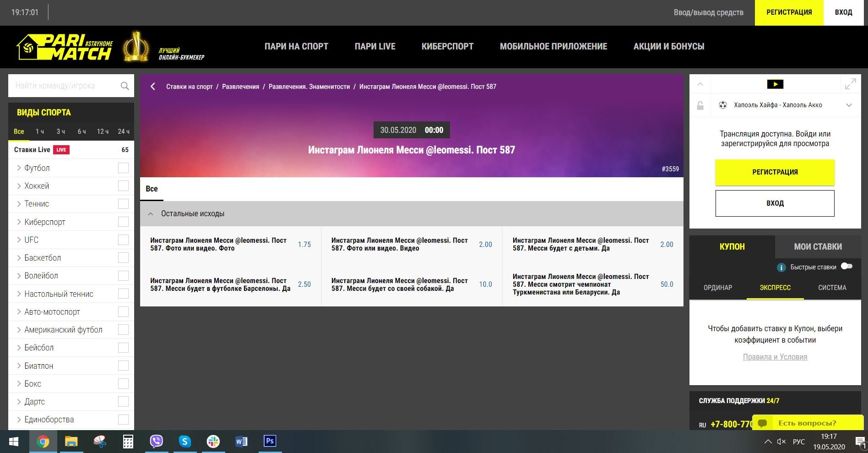
Task: Click the lock icon beside the match
Action: (700, 105)
